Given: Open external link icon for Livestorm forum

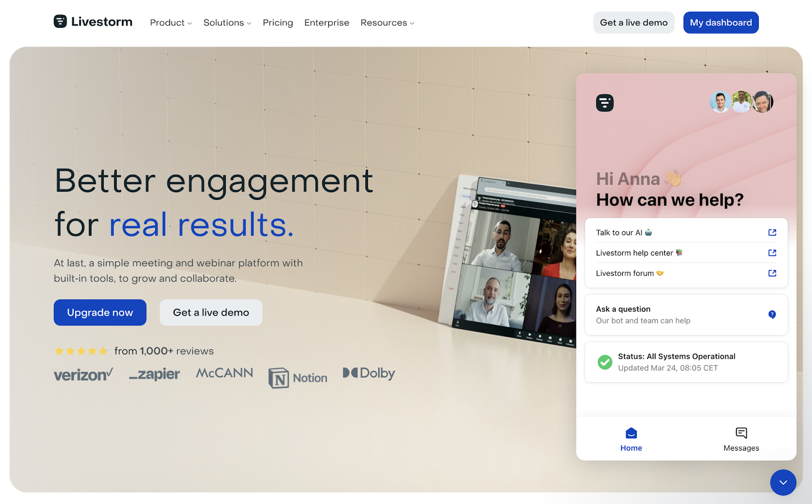Looking at the screenshot, I should click(772, 273).
